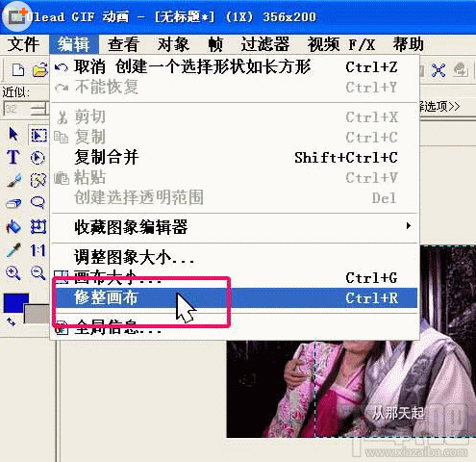The width and height of the screenshot is (476, 462).
Task: Click the 选项>> expand button
Action: [439, 107]
